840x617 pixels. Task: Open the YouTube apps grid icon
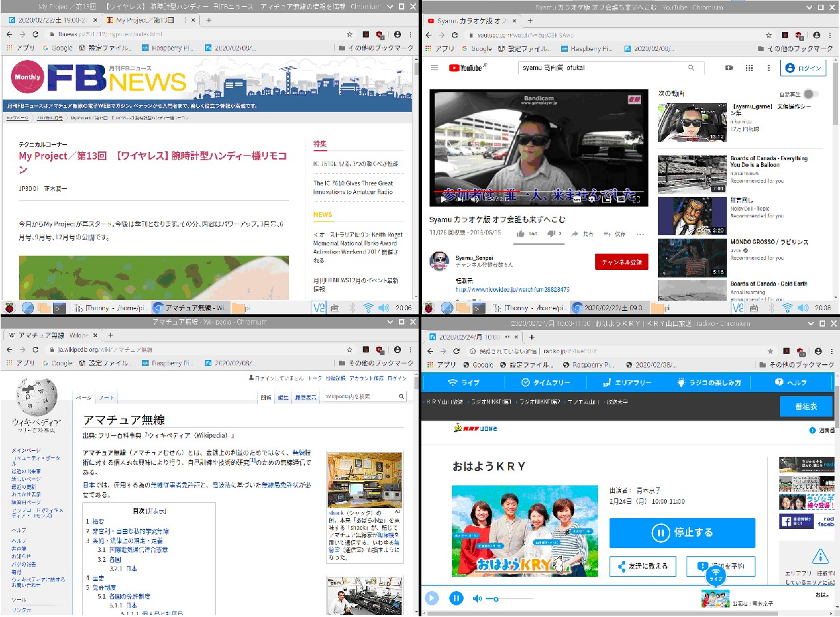tap(749, 68)
